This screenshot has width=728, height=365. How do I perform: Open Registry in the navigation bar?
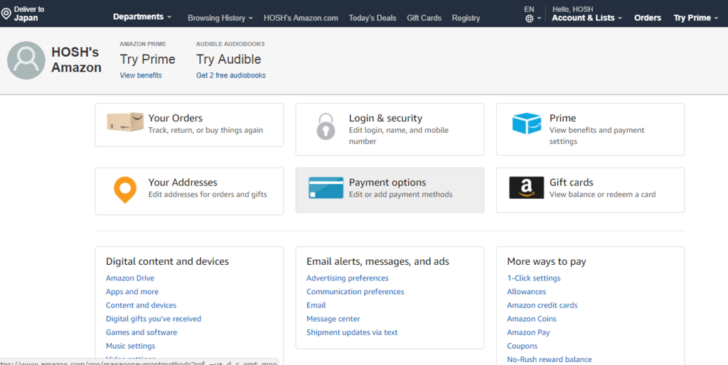click(466, 18)
